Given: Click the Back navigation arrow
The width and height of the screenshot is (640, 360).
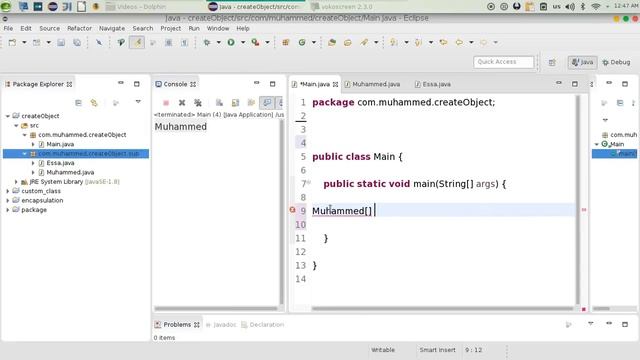Looking at the screenshot, I should coord(459,42).
